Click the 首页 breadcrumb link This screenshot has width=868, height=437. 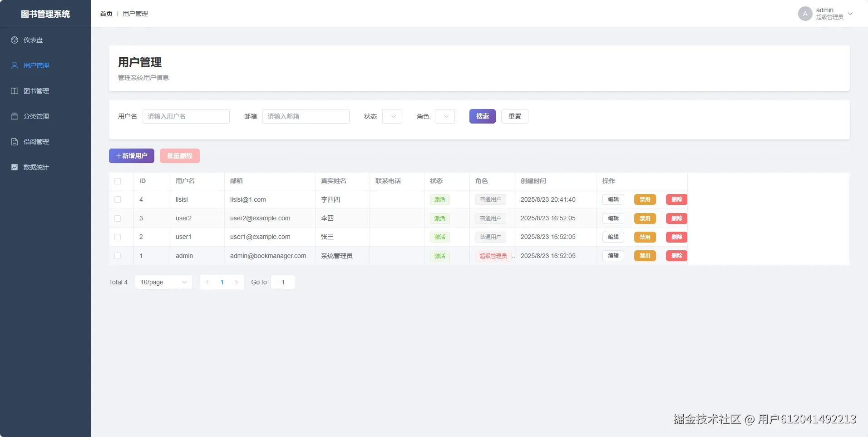coord(106,14)
